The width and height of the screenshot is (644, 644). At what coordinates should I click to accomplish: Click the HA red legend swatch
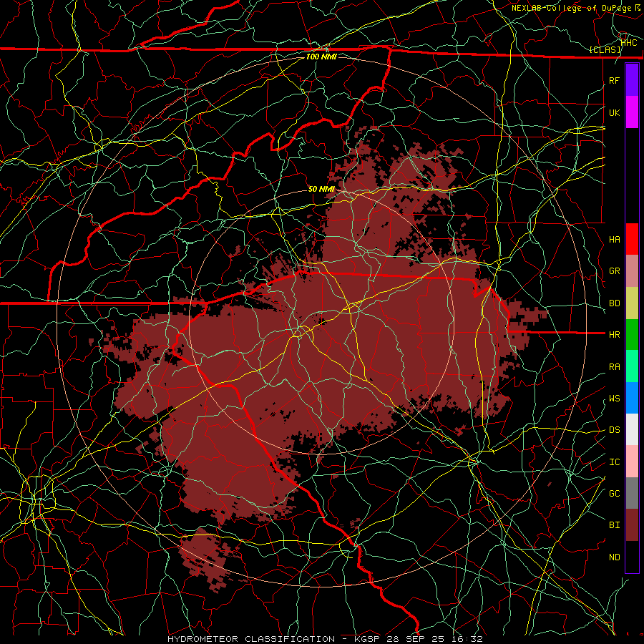632,239
